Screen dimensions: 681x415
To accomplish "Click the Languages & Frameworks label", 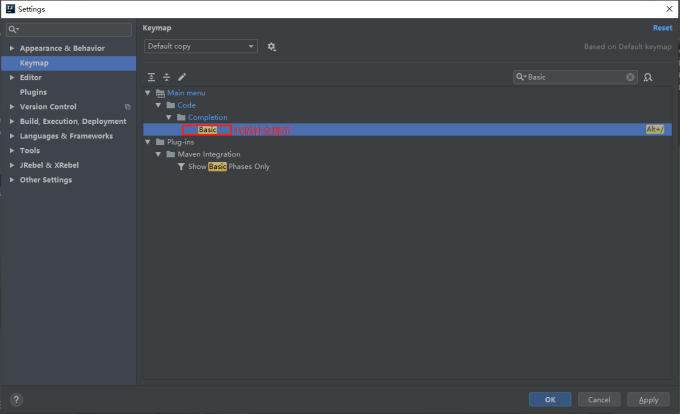I will 66,136.
